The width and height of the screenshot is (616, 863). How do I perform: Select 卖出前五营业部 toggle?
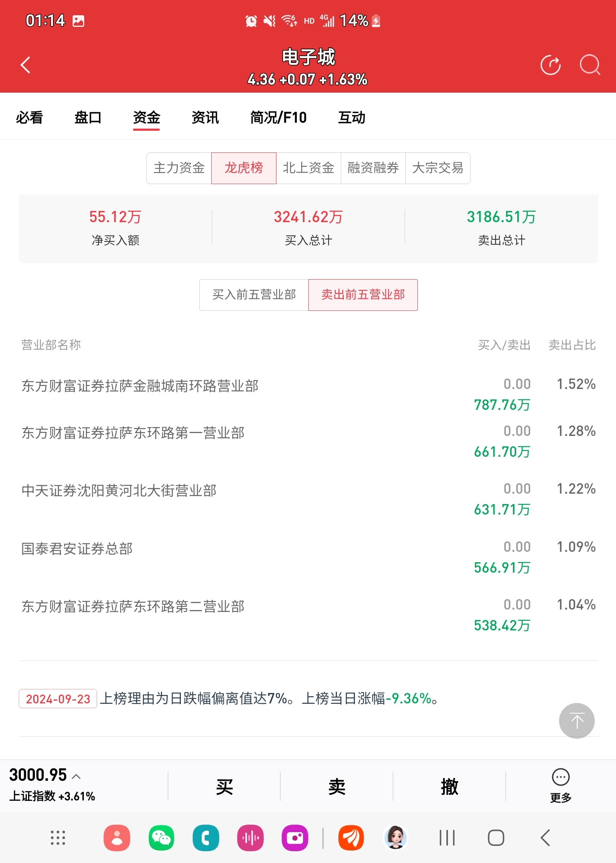[x=363, y=295]
